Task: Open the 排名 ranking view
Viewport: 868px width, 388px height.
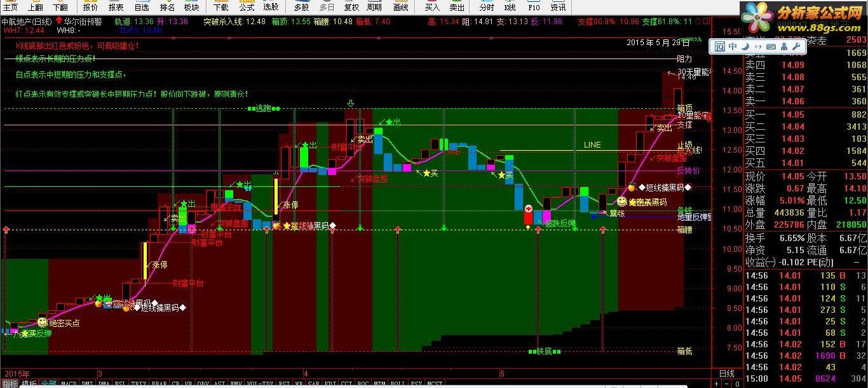Action: [x=167, y=8]
